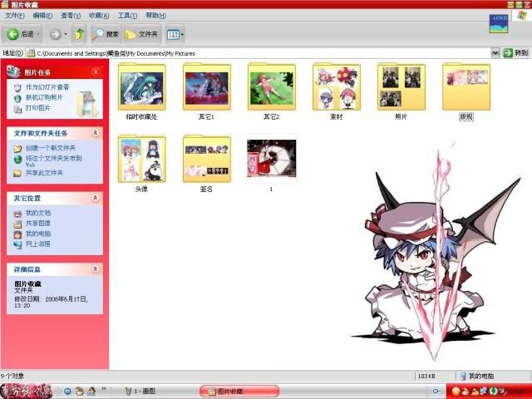Open the 搜索 search toolbar button

tap(106, 34)
